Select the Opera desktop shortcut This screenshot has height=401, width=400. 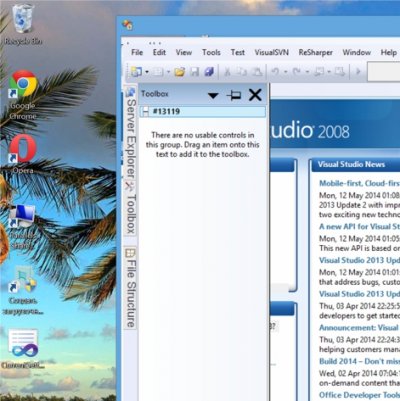click(23, 154)
